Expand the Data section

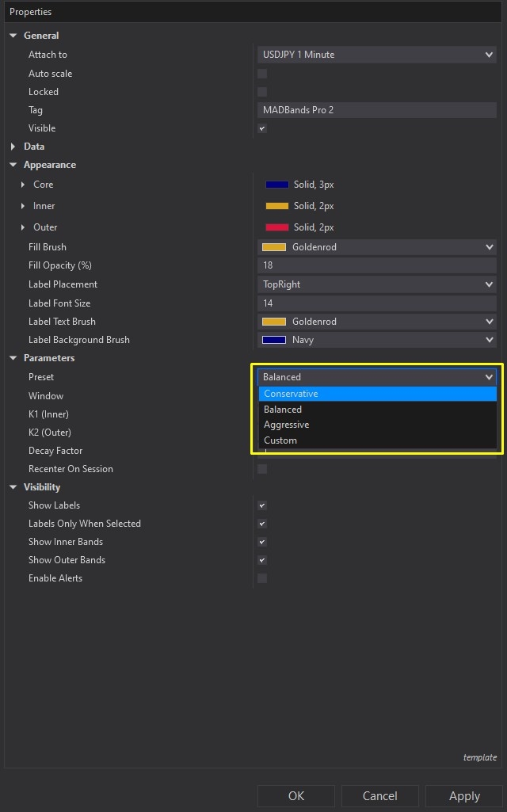13,146
